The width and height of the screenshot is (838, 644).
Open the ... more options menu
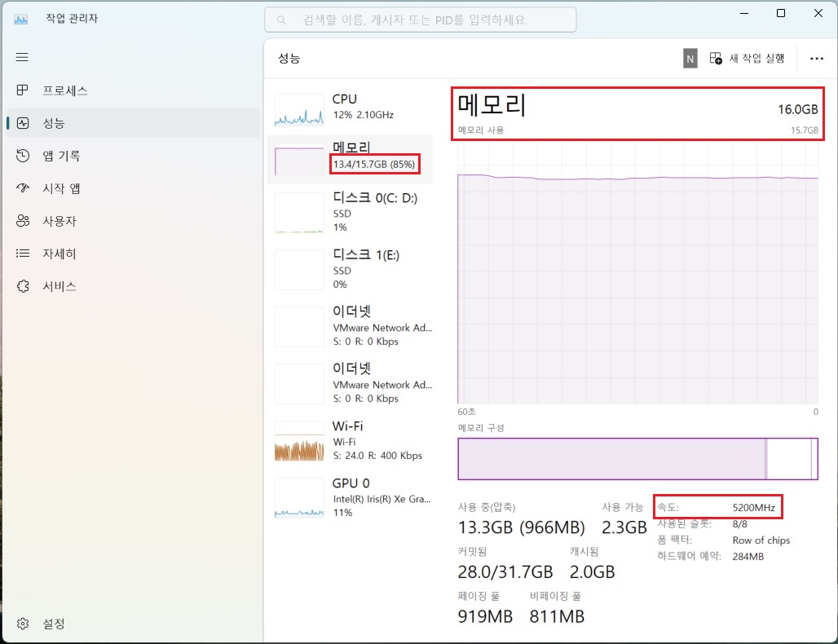point(818,58)
